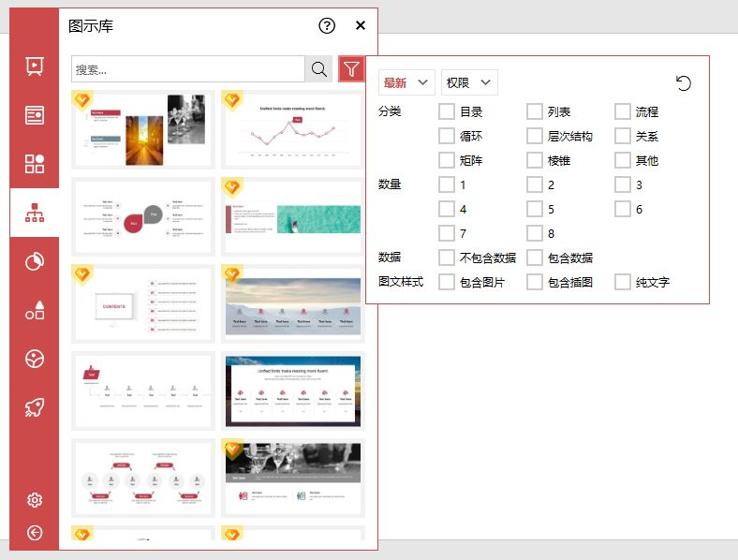The width and height of the screenshot is (738, 560).
Task: Check quantity 6 checkbox
Action: pyautogui.click(x=622, y=209)
